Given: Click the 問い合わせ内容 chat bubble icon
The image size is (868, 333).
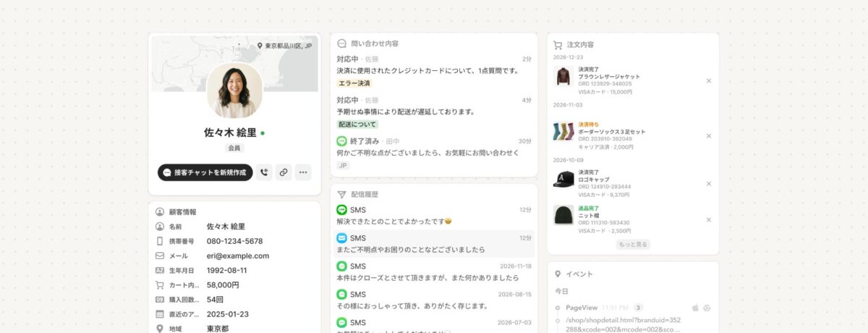Looking at the screenshot, I should click(342, 43).
